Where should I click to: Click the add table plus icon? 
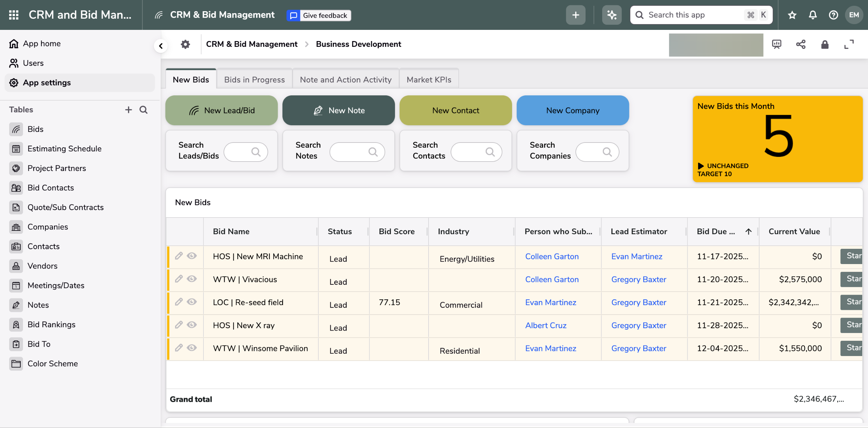tap(128, 110)
